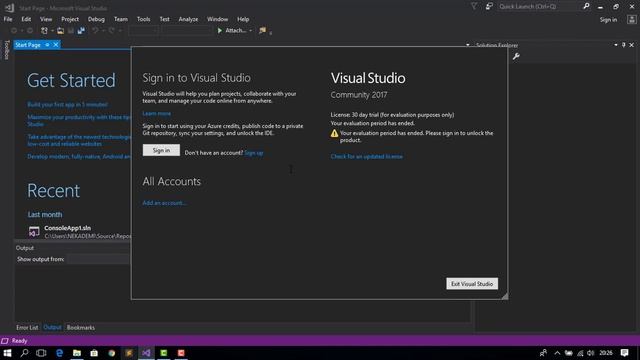This screenshot has width=640, height=360.
Task: Open the Solution Platforms combo box
Action: point(186,31)
